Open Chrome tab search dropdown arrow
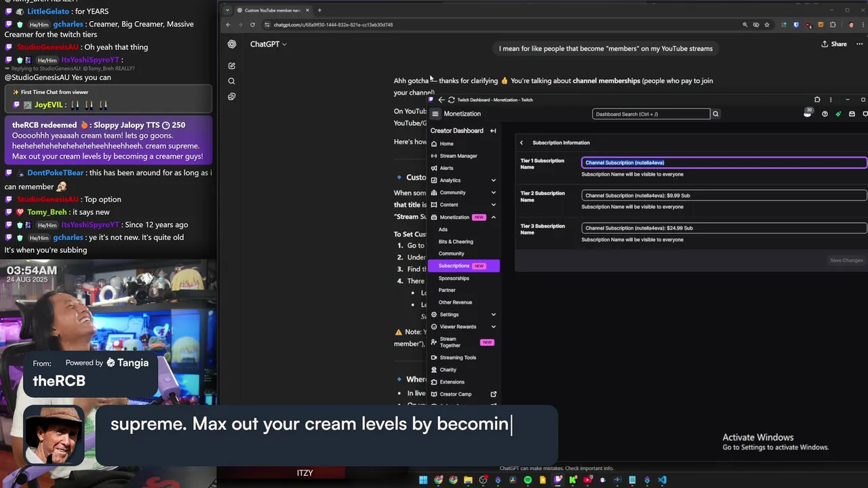The image size is (868, 488). pos(227,10)
